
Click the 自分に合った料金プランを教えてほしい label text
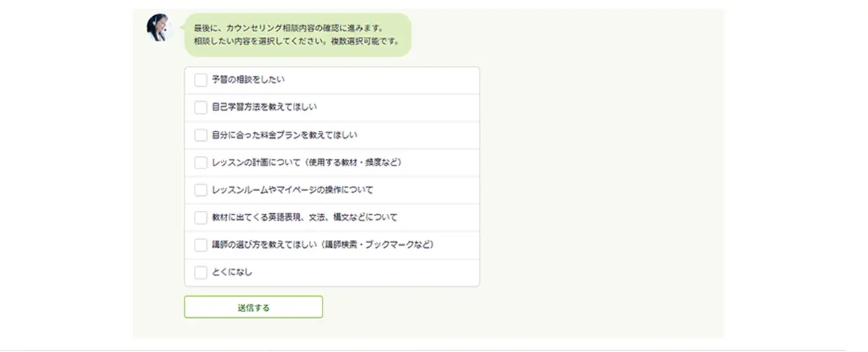point(285,135)
